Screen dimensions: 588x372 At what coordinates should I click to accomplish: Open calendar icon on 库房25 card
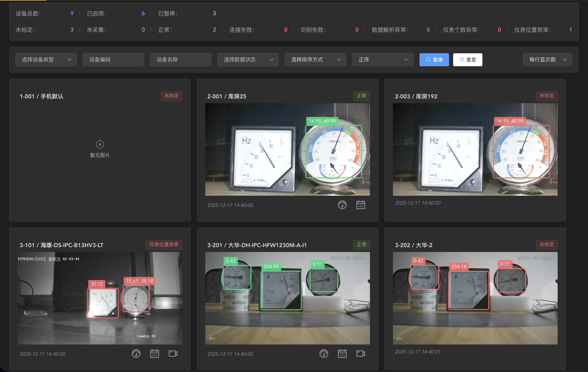[361, 205]
